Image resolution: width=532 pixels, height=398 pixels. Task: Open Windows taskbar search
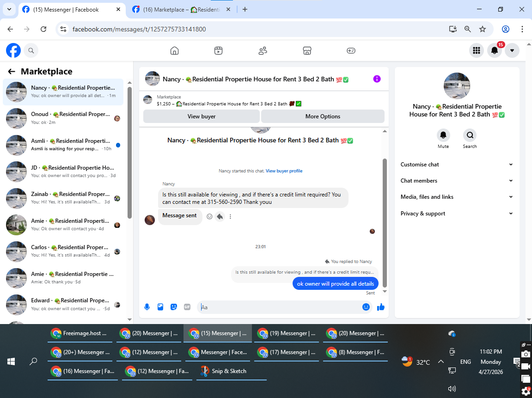(x=33, y=361)
